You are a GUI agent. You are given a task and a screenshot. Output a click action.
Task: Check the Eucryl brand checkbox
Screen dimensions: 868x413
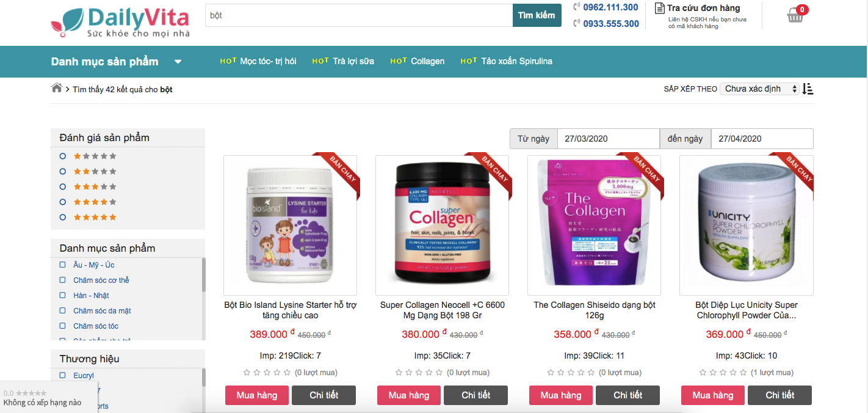(x=62, y=375)
